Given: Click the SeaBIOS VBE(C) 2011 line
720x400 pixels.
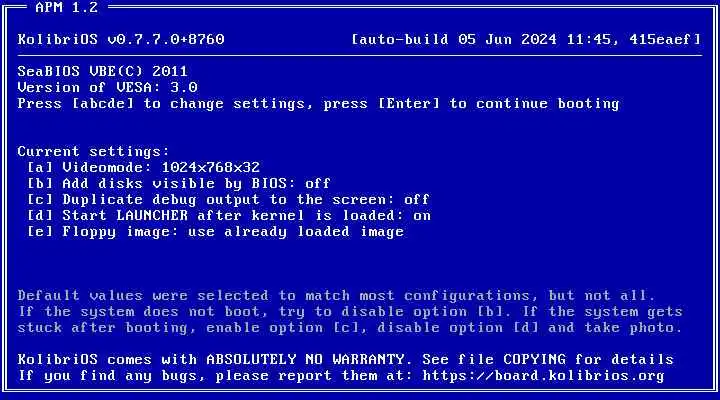Looking at the screenshot, I should (x=102, y=71).
